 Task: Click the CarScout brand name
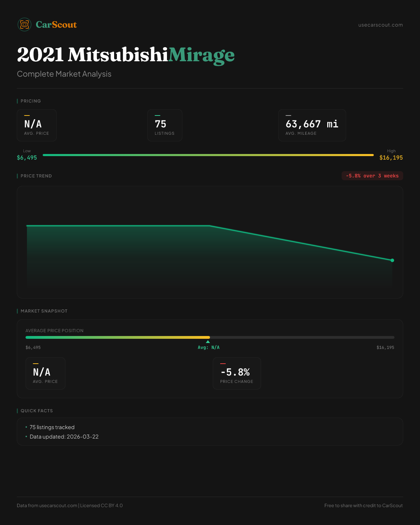pos(56,24)
